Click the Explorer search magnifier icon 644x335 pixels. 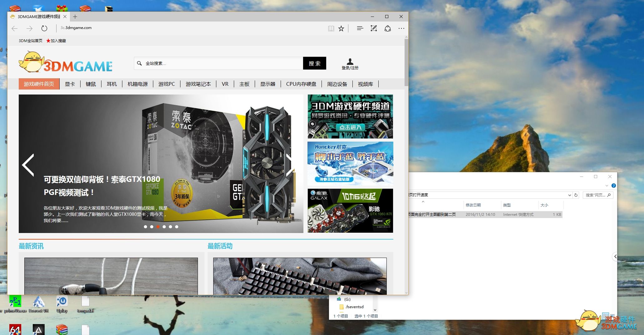(609, 195)
